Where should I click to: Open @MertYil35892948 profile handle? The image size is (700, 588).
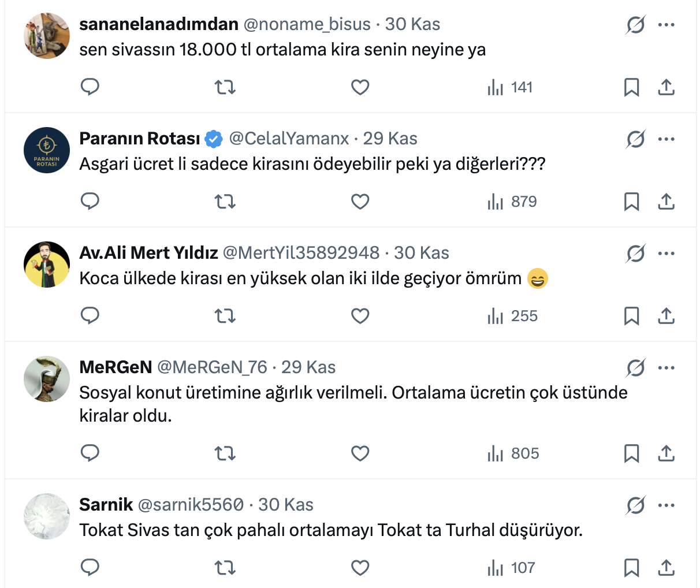click(301, 253)
